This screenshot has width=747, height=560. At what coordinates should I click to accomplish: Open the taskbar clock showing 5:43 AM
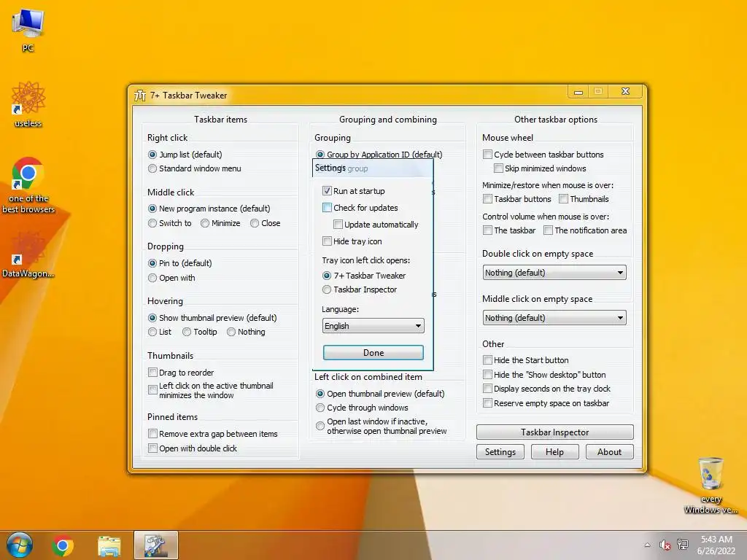click(x=716, y=545)
